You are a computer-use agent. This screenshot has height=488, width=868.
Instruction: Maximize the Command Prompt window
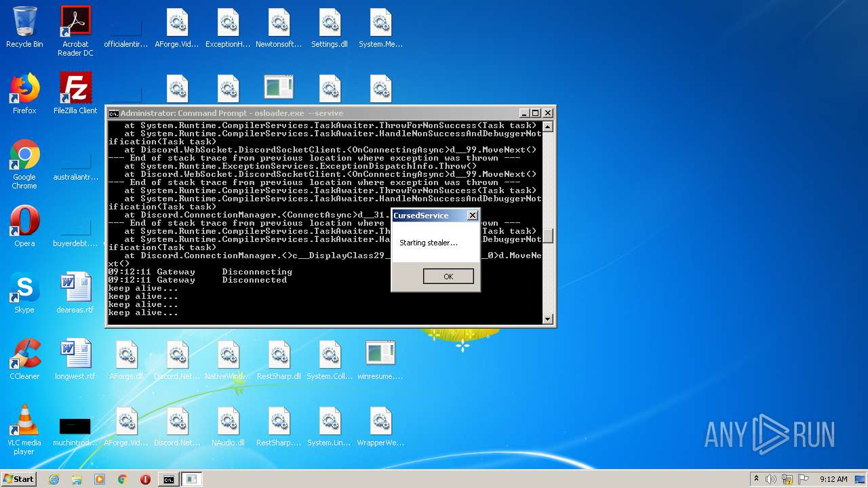[536, 113]
